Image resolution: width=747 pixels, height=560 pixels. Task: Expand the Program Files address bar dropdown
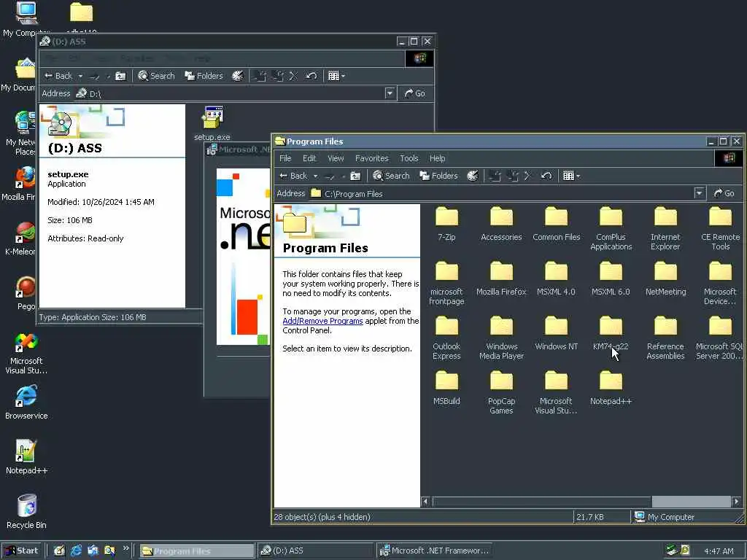click(x=699, y=193)
